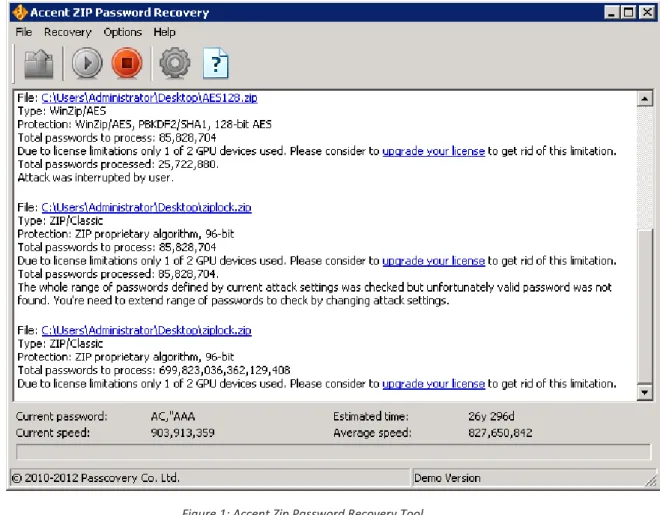Click the window resize grip in the status bar
Screen dimensions: 660x515
[650, 481]
